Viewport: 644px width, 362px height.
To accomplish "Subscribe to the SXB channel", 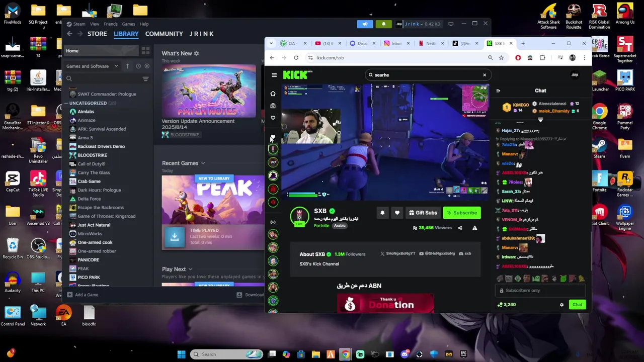I will 462,213.
